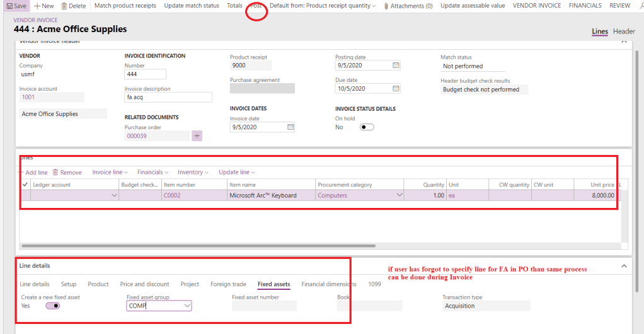
Task: Expand the Invoice line menu
Action: pyautogui.click(x=110, y=172)
